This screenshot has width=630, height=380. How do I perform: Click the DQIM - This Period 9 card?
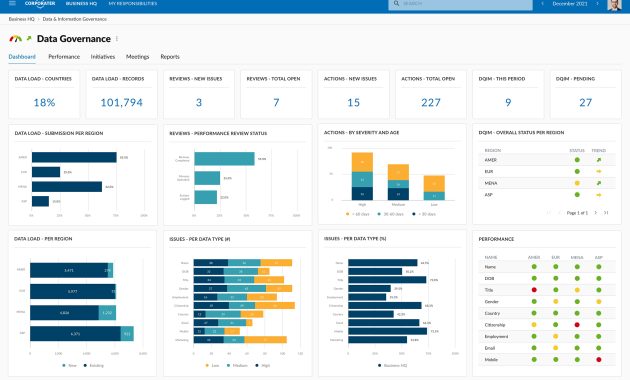pos(508,94)
